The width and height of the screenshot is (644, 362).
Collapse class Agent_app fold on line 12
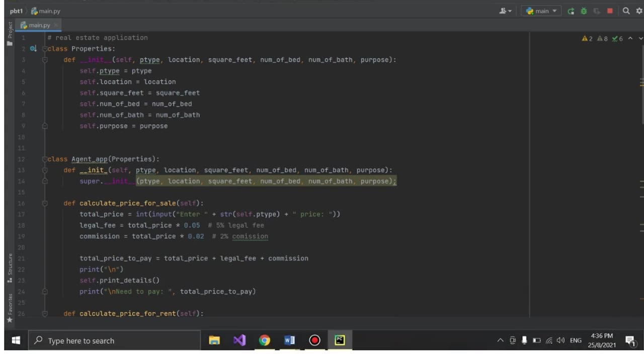[45, 159]
